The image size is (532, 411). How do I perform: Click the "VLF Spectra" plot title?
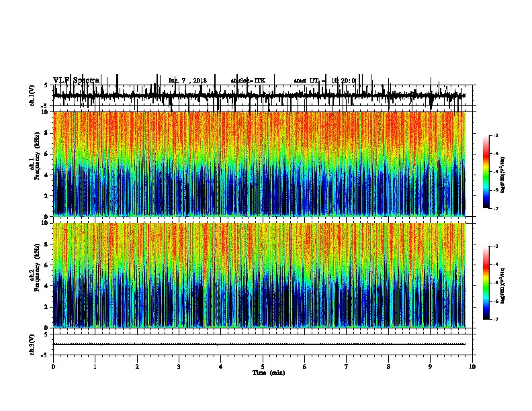76,81
